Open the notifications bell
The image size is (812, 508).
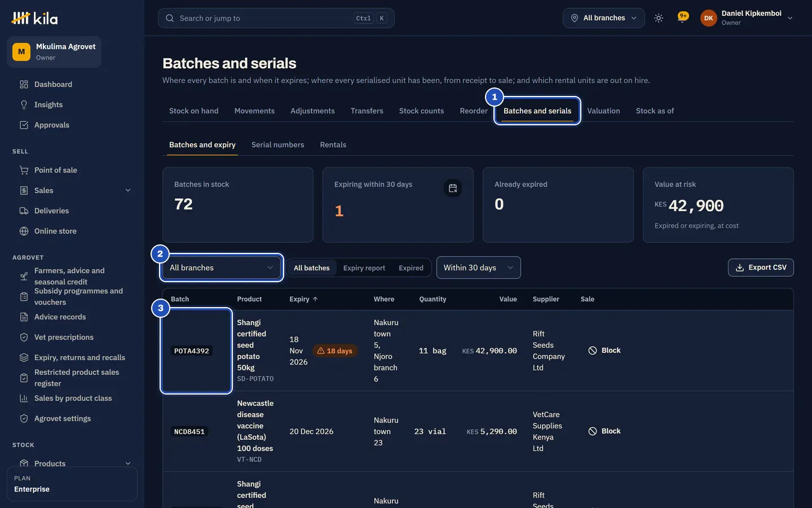pos(683,18)
